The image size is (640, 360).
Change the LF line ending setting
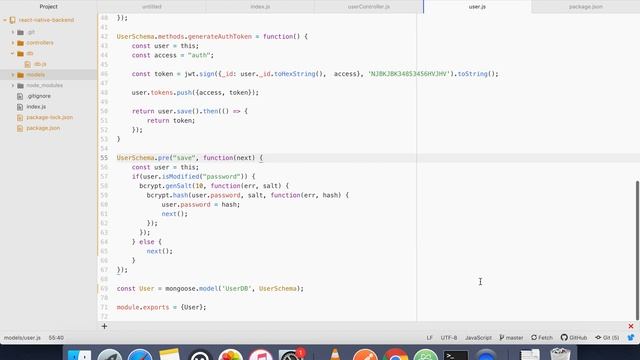point(429,338)
